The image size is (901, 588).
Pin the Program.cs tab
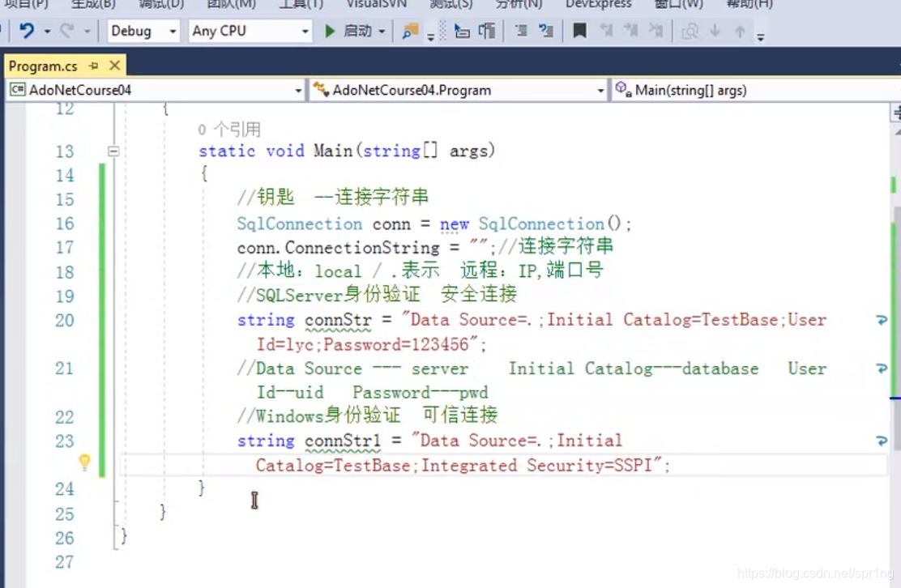click(94, 66)
